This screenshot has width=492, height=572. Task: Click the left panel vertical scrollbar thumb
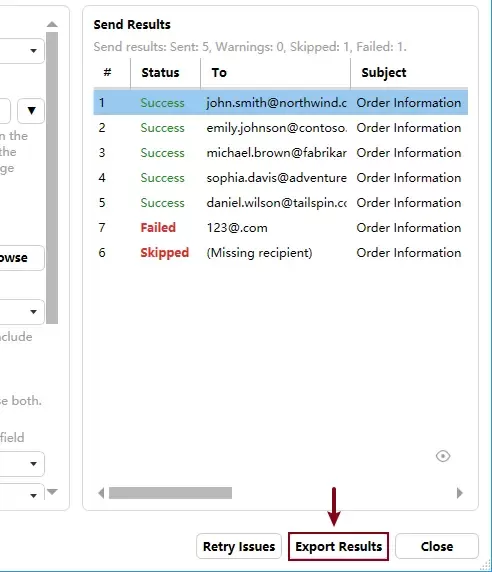coord(52,178)
